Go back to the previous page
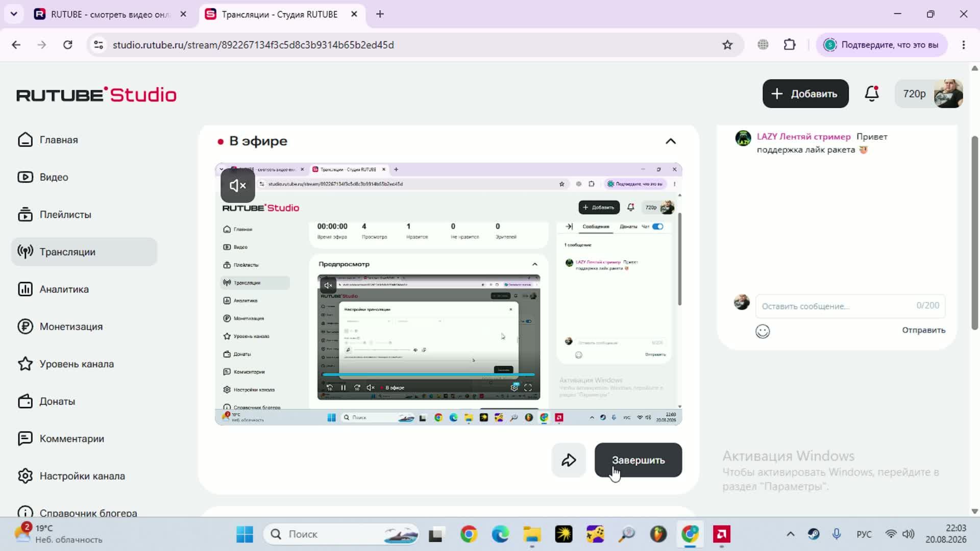The image size is (980, 551). tap(16, 45)
